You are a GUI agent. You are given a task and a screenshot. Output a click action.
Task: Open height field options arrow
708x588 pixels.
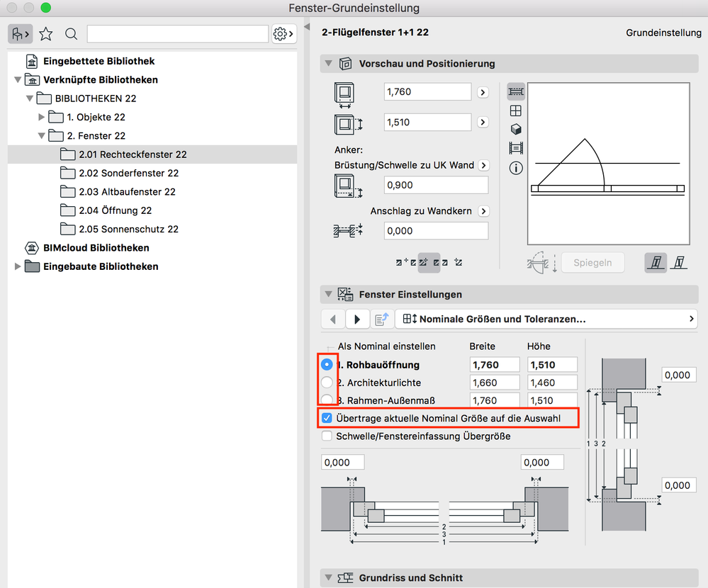(483, 123)
